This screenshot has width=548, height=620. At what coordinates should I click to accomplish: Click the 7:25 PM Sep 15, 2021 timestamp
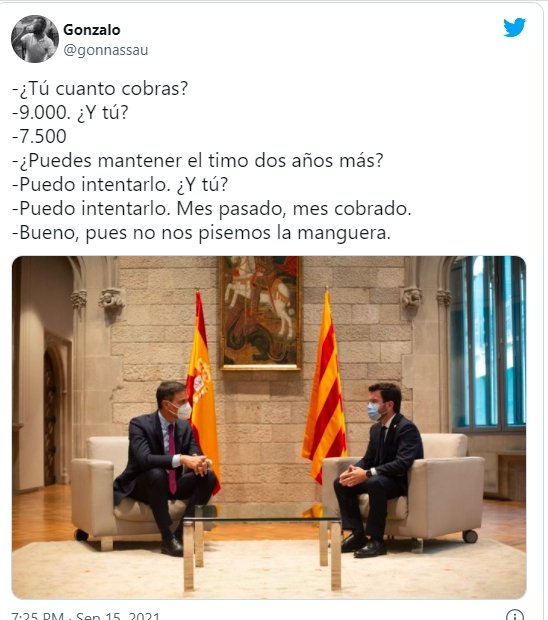85,616
